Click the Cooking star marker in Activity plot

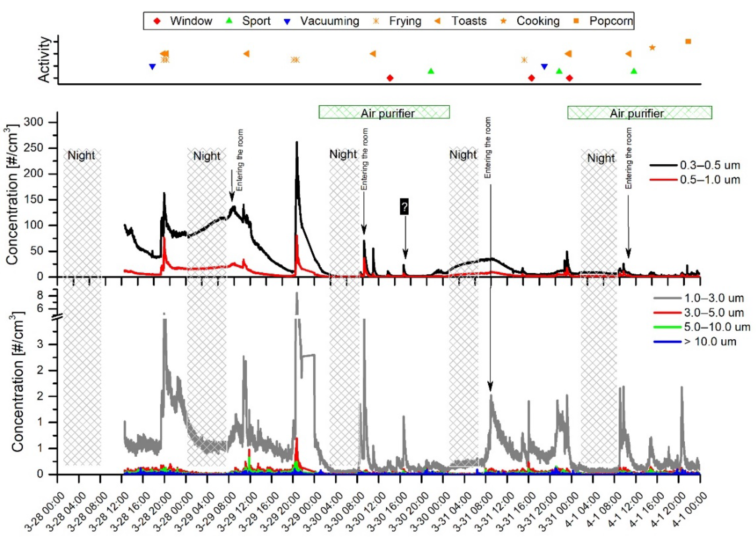(x=652, y=47)
